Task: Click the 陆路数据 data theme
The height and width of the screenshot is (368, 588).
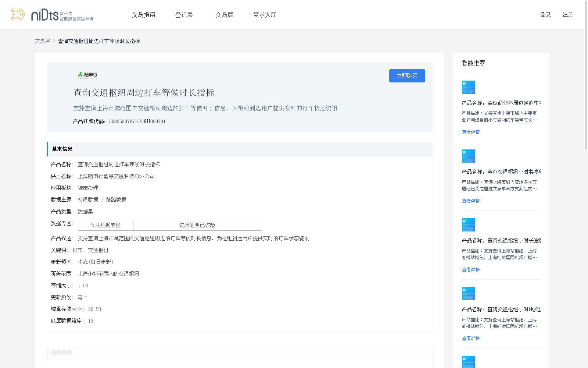Action: coord(116,200)
